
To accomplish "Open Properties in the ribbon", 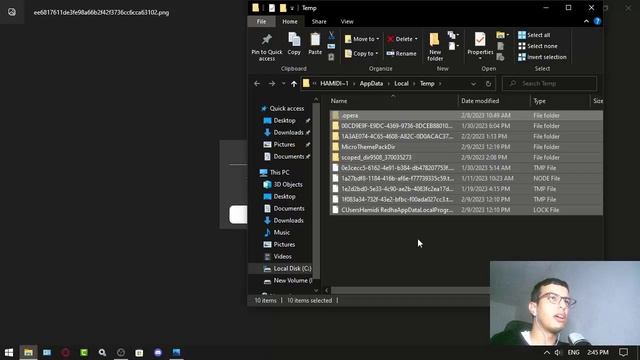I will (480, 45).
